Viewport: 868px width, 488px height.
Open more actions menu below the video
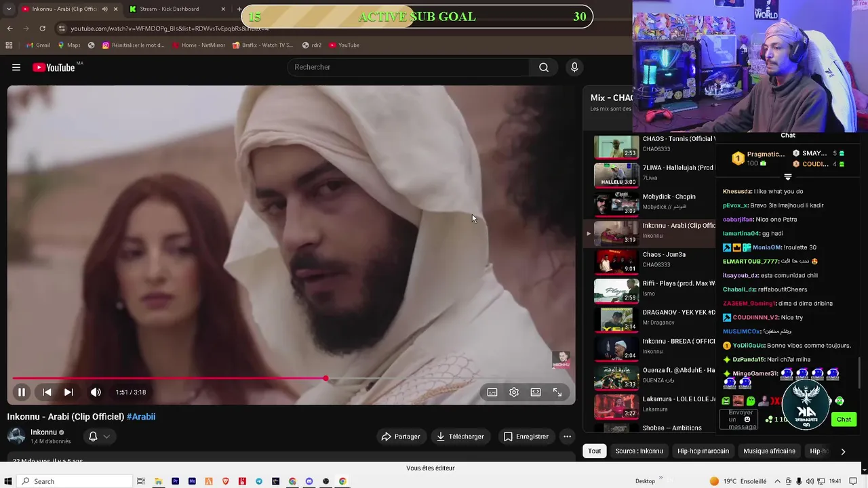pos(568,436)
